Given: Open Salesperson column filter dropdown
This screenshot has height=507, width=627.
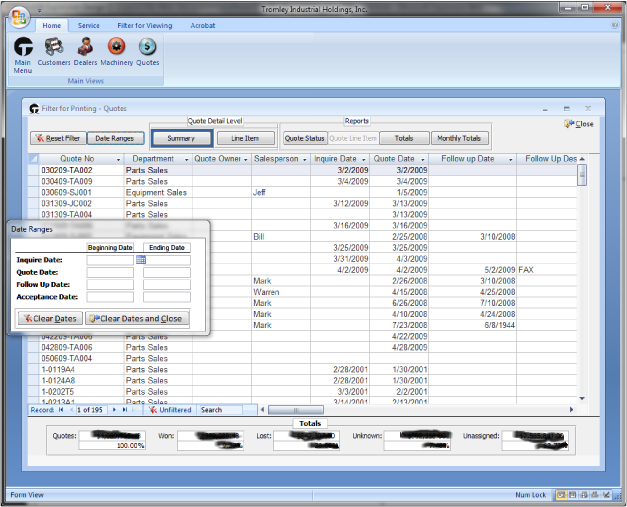Looking at the screenshot, I should 305,160.
